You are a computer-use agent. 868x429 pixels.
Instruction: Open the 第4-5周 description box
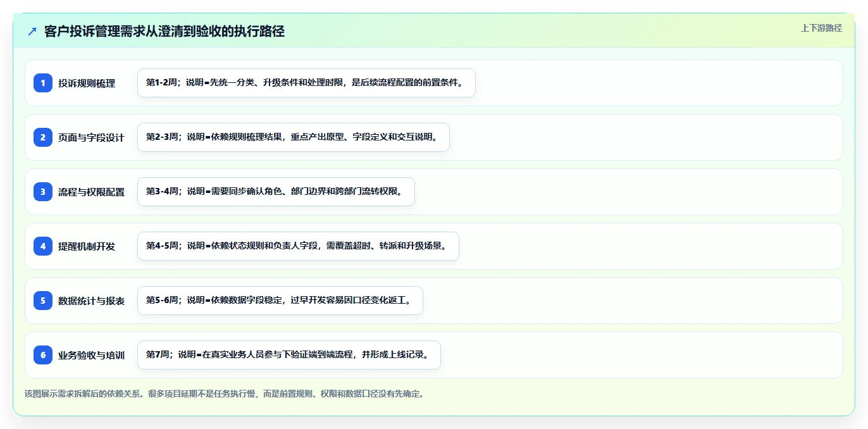coord(298,246)
